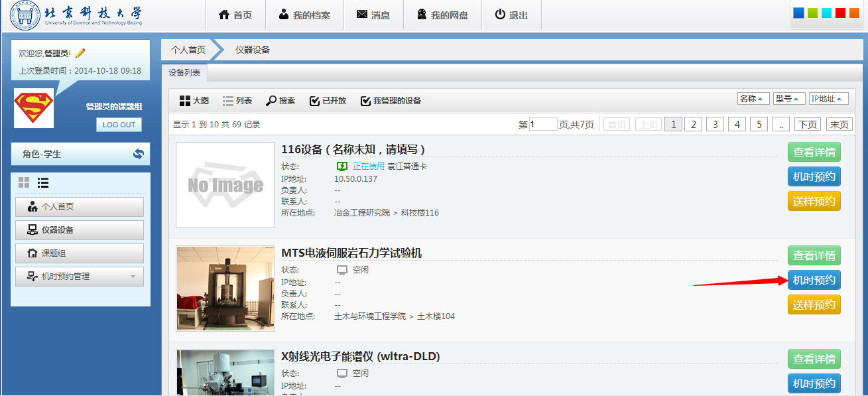868x396 pixels.
Task: Sort equipment by 名称
Action: (753, 99)
